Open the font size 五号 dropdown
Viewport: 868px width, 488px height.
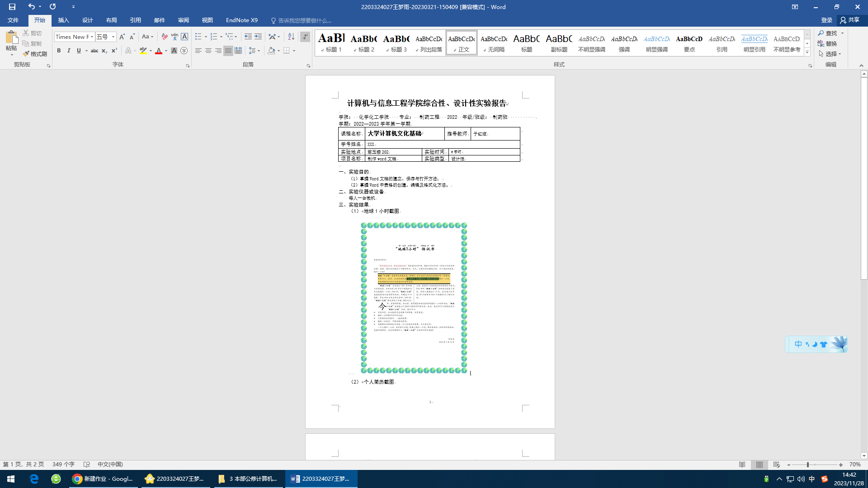point(113,37)
